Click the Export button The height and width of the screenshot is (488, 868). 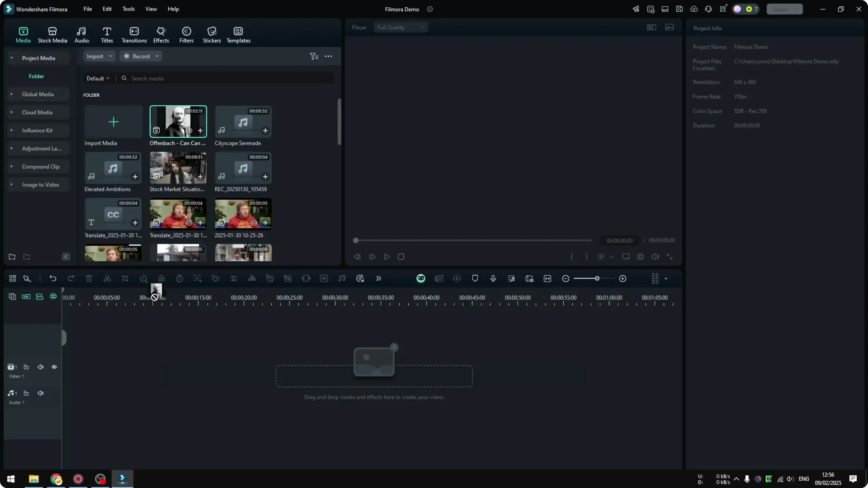(x=781, y=9)
